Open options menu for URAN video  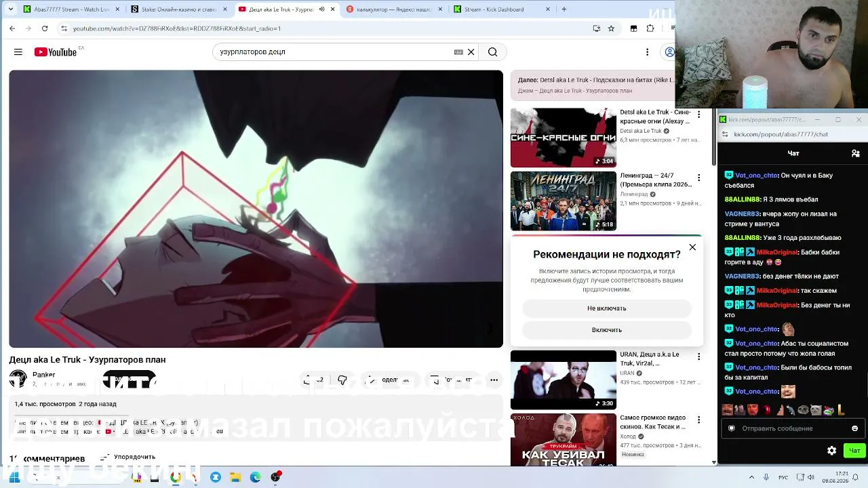[699, 357]
